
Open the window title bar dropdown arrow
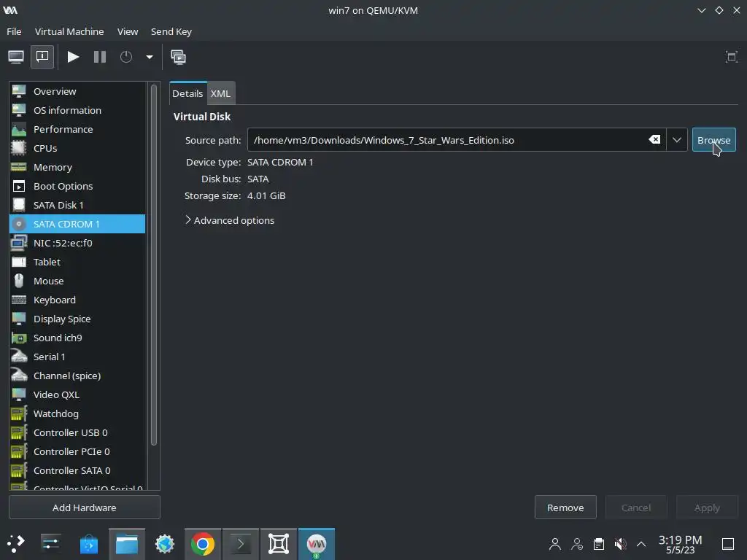[x=701, y=10]
